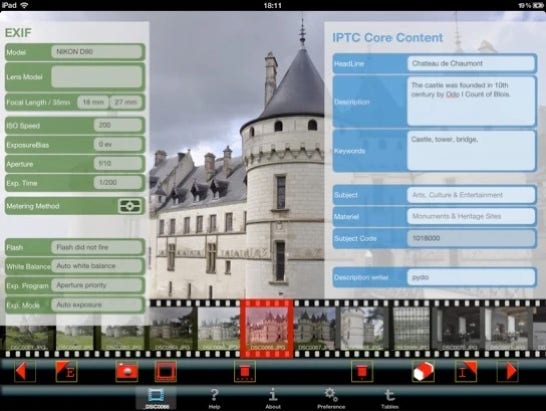The image size is (546, 411).
Task: Tap the red square icon left of eraser
Action: click(362, 371)
